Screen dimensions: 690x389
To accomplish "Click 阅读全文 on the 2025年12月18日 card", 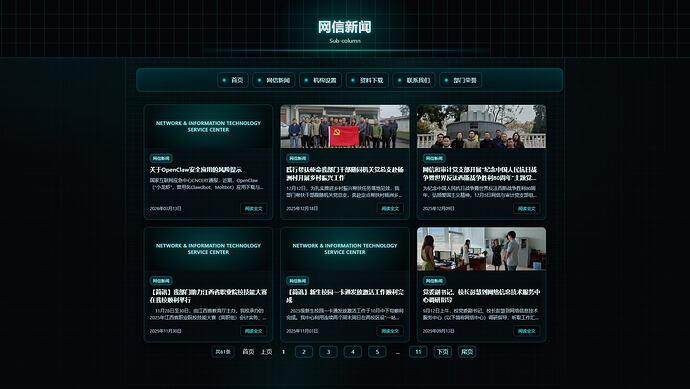I will point(390,209).
